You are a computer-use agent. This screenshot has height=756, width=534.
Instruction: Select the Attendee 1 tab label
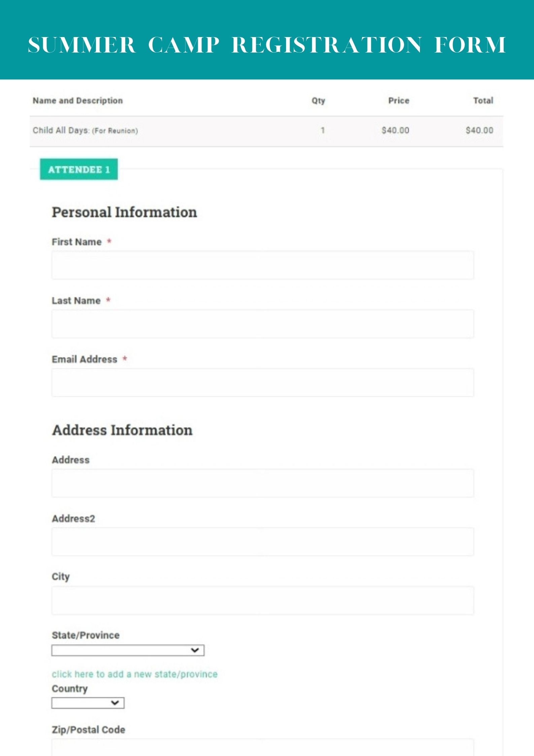tap(79, 169)
